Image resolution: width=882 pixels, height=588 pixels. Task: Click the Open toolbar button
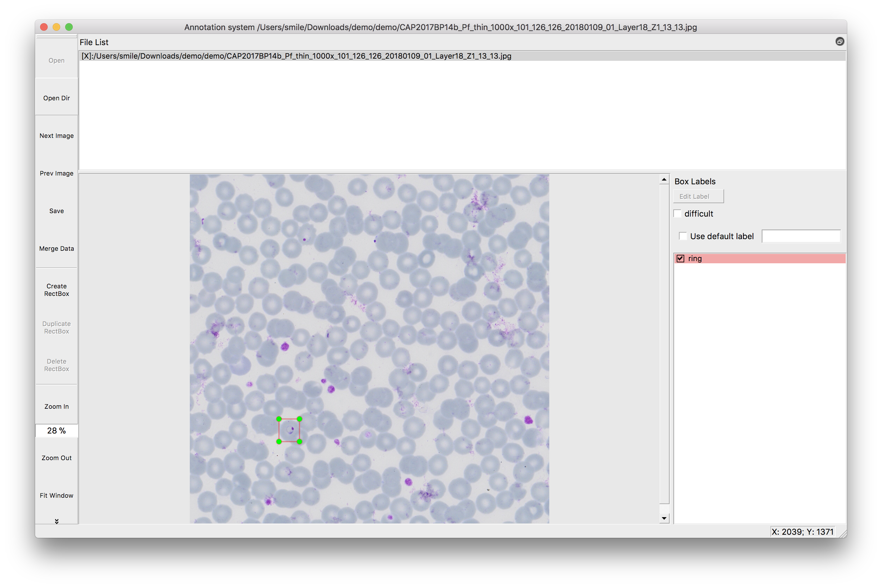[56, 60]
